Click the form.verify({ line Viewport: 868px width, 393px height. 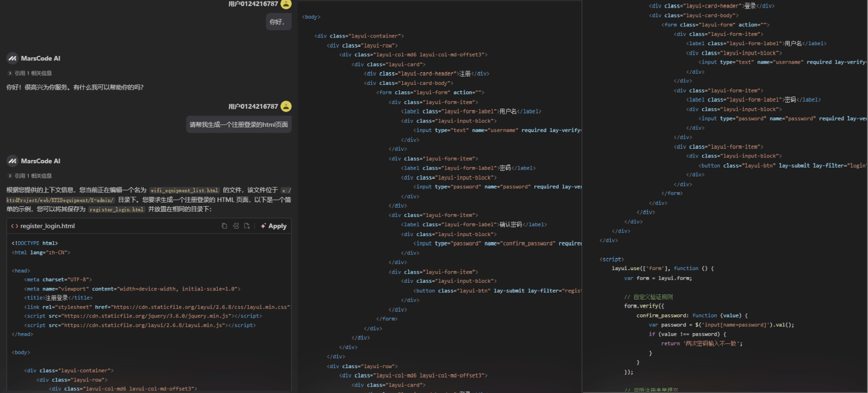pos(644,306)
